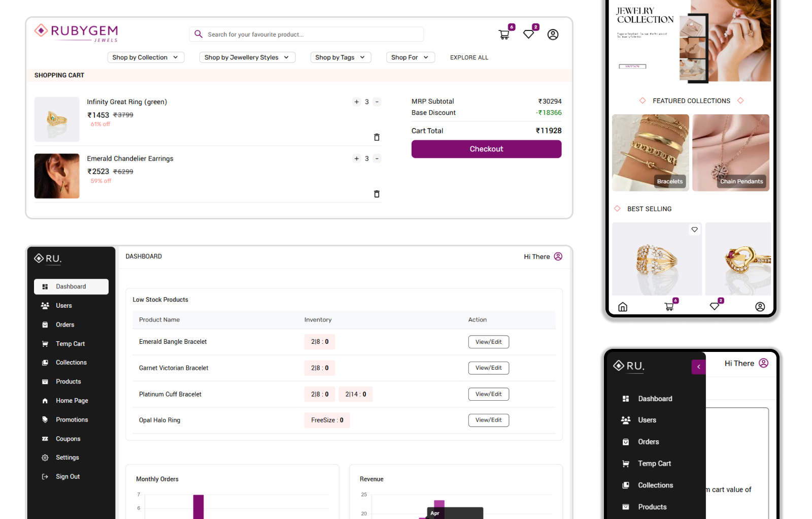
Task: Open Collections in desktop admin sidebar
Action: (71, 363)
